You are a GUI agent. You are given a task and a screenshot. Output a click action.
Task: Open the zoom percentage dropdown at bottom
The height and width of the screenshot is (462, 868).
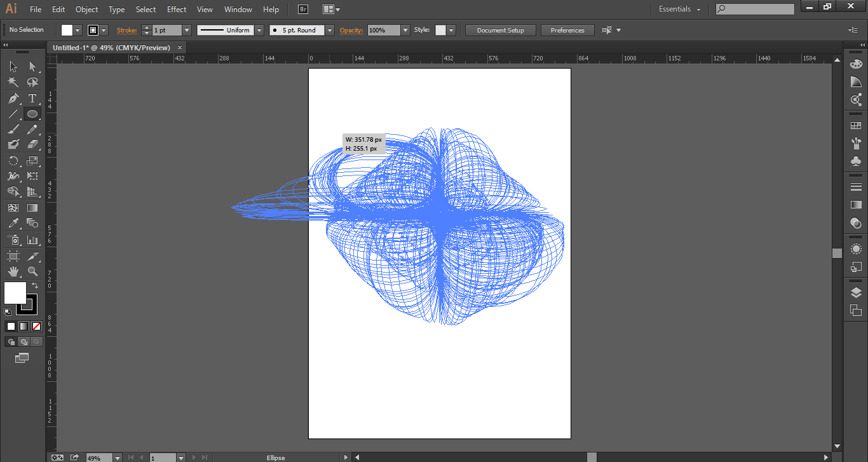[x=117, y=457]
